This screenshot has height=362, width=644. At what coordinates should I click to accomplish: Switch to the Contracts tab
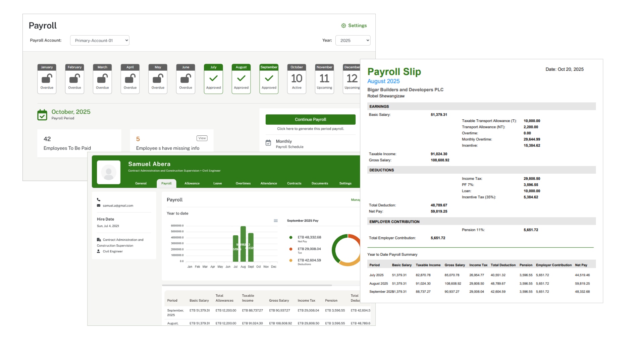(x=294, y=183)
